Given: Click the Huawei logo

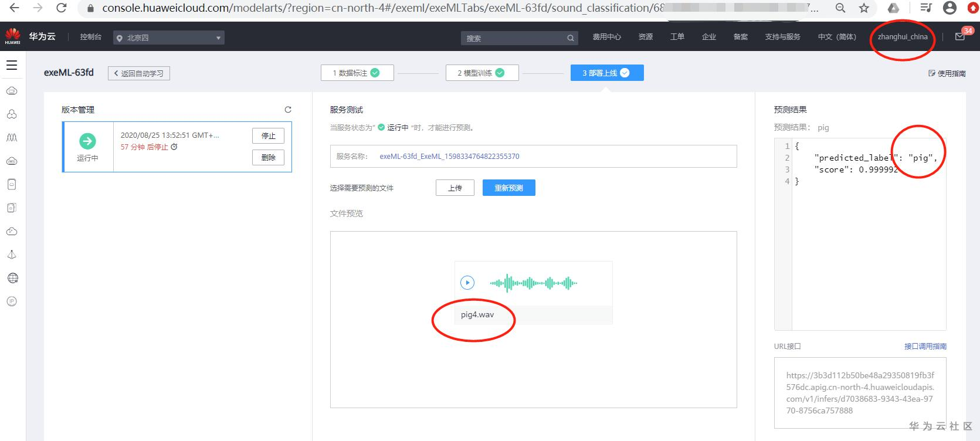Looking at the screenshot, I should [x=12, y=37].
